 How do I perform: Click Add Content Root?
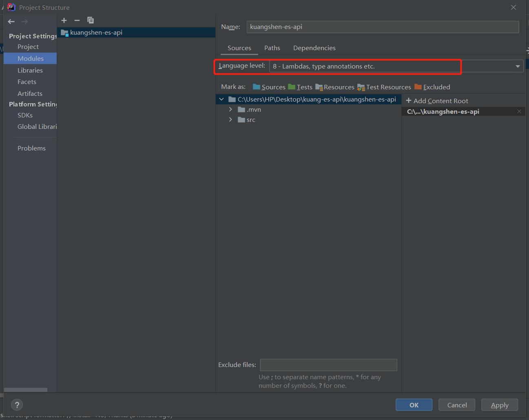[x=437, y=101]
